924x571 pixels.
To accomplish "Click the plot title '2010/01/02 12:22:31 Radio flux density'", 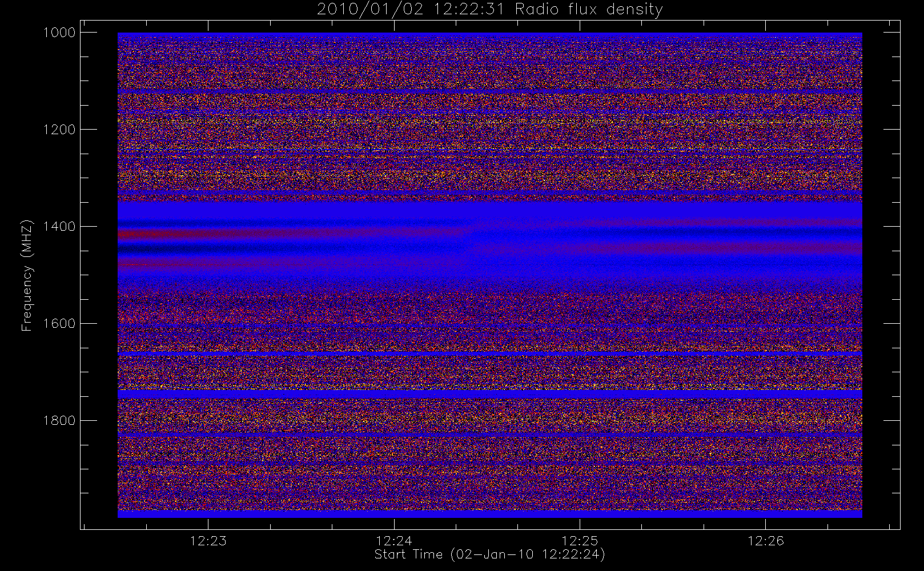I will (490, 10).
